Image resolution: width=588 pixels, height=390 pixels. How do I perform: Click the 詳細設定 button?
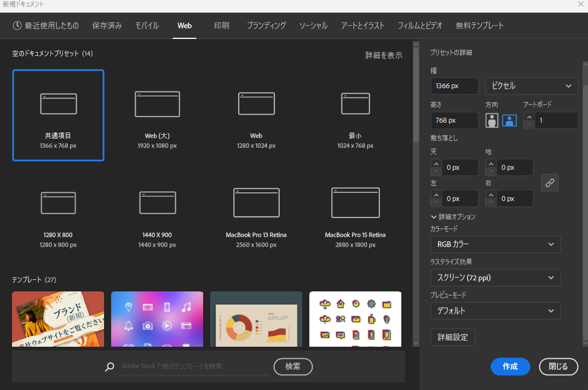click(x=453, y=337)
